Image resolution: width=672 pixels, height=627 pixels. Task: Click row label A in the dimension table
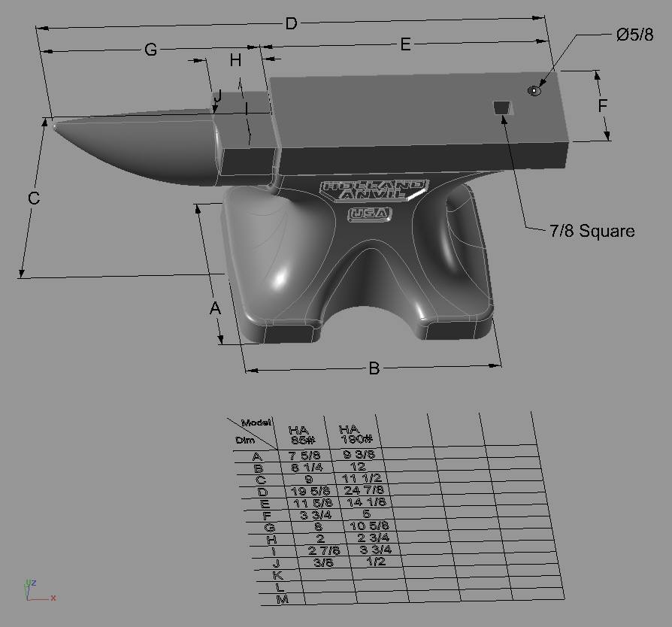[x=256, y=457]
